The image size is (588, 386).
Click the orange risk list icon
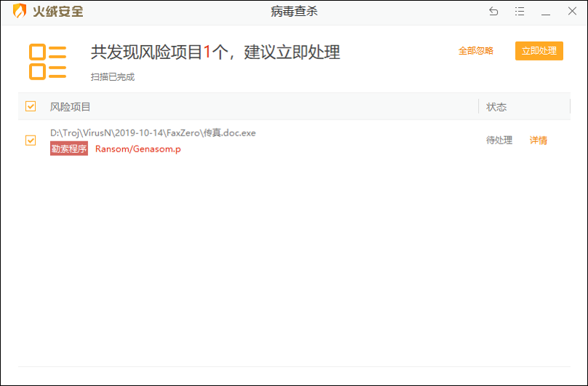tap(47, 62)
